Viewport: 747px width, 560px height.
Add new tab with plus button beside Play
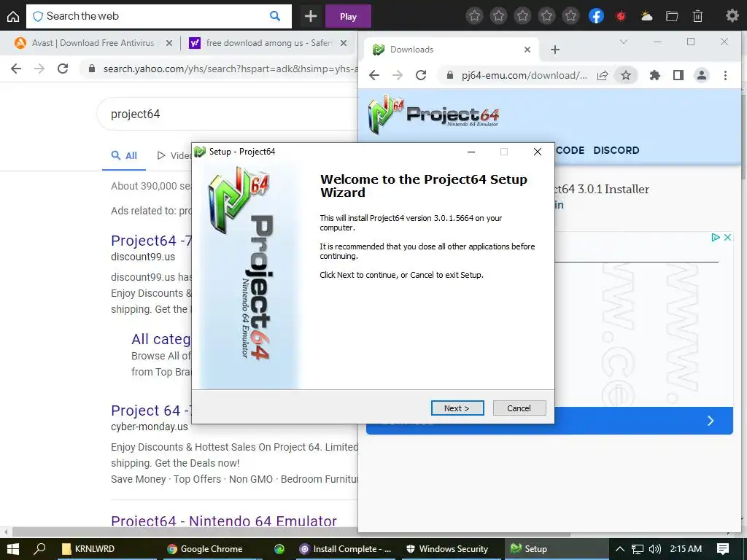[311, 16]
